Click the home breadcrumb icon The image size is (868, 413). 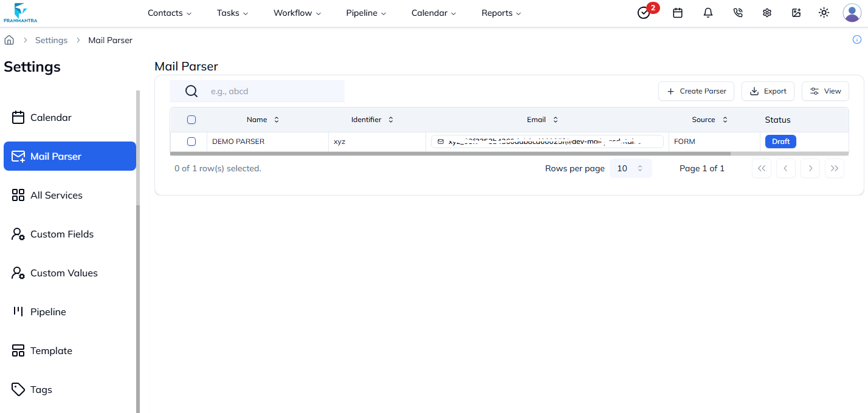pyautogui.click(x=9, y=39)
